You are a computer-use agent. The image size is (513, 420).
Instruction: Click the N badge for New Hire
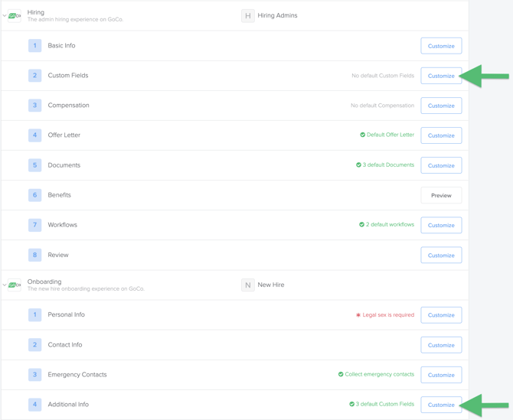click(248, 285)
